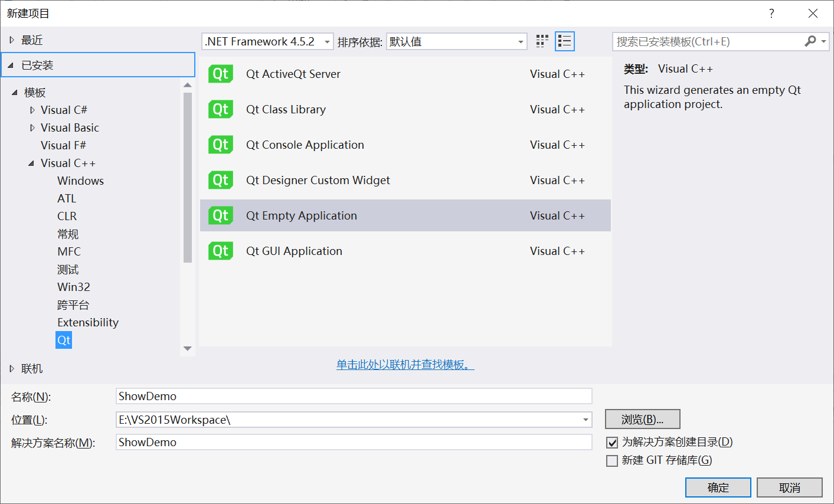Switch templates to small icons view
834x504 pixels.
pos(542,41)
